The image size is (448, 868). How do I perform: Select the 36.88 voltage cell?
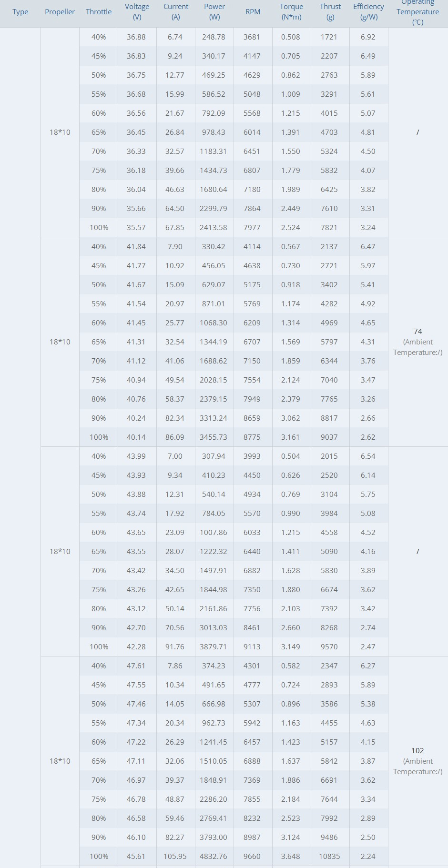pos(136,37)
